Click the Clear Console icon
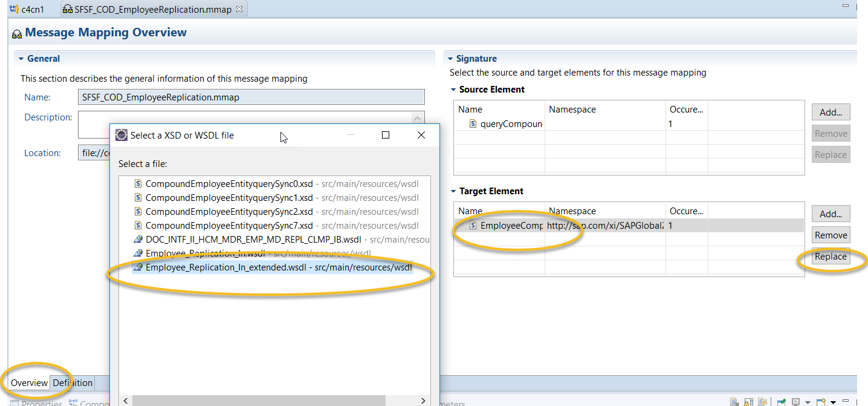The height and width of the screenshot is (406, 868). point(733,401)
